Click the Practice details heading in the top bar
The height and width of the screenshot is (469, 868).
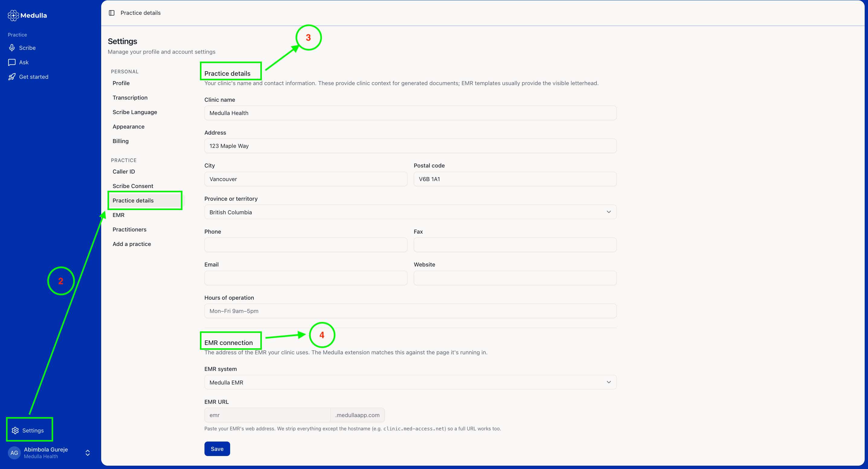tap(140, 13)
